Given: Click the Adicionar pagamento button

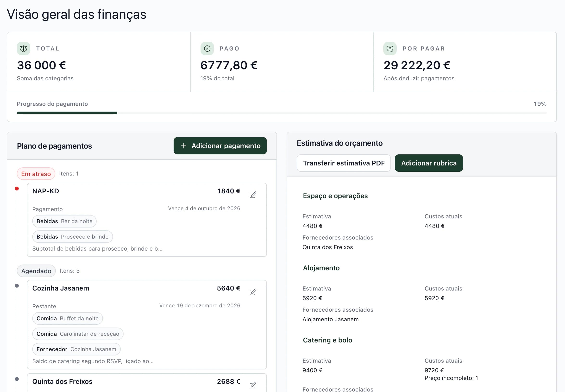Looking at the screenshot, I should (220, 146).
